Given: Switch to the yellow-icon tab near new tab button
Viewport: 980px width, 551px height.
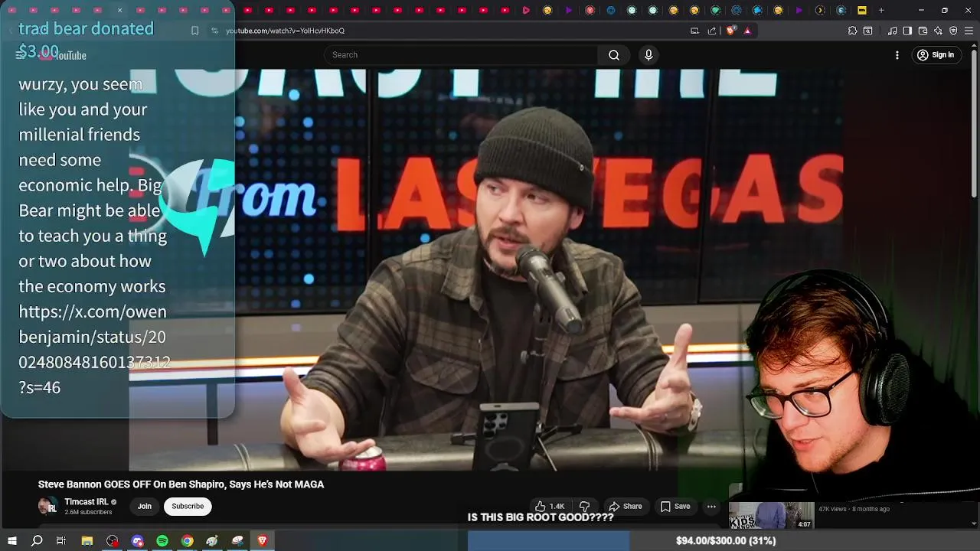Looking at the screenshot, I should pos(861,10).
